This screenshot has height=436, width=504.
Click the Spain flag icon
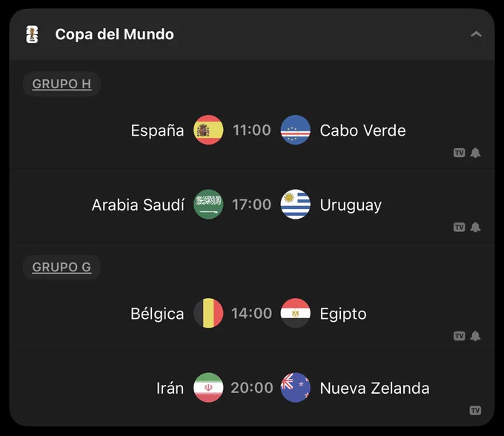(208, 130)
